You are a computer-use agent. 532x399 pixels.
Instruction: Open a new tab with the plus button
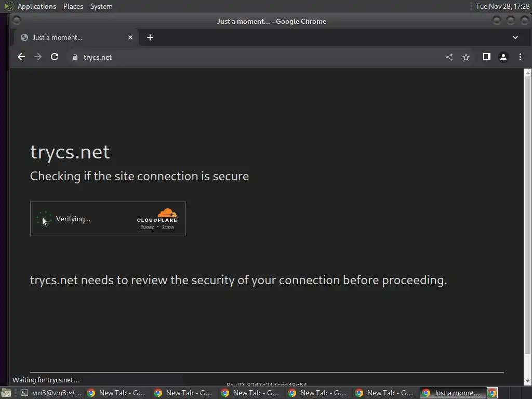click(x=150, y=37)
